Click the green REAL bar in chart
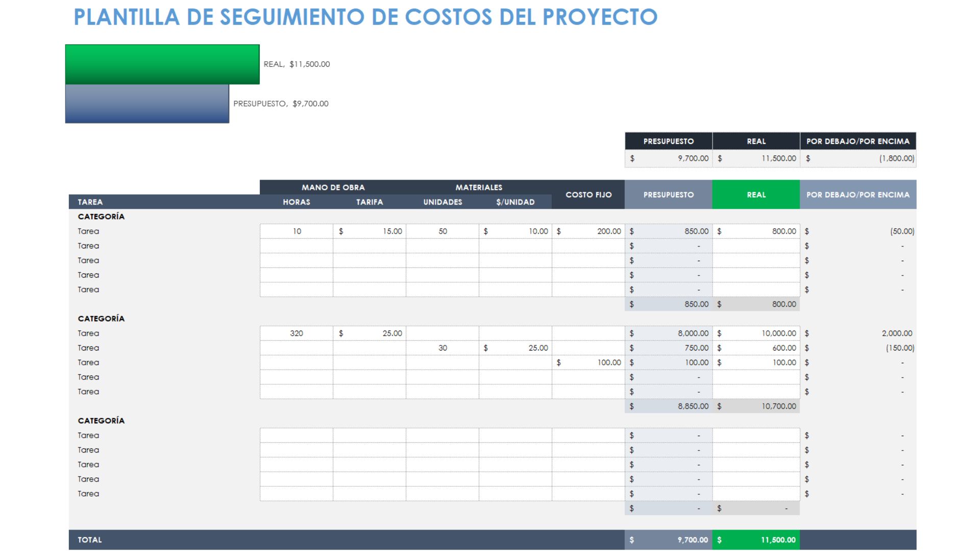Viewport: 980px width, 551px height. pos(162,64)
